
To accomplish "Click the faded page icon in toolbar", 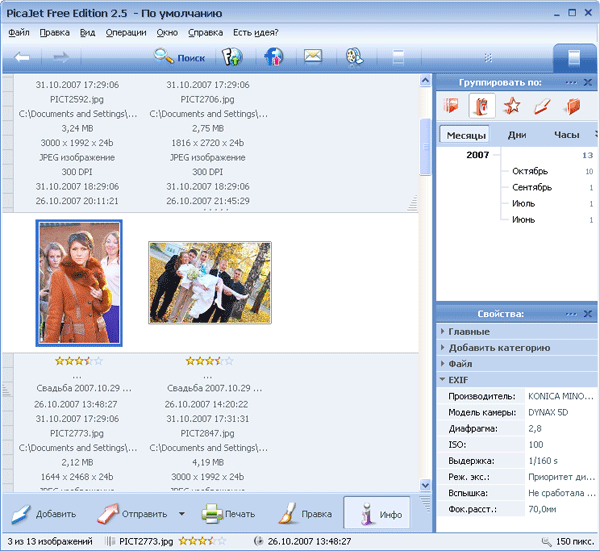I will (x=398, y=58).
